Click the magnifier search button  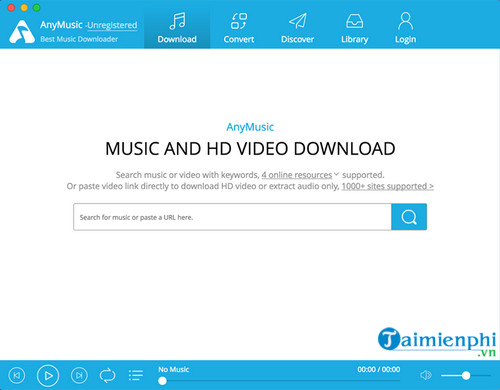(409, 217)
